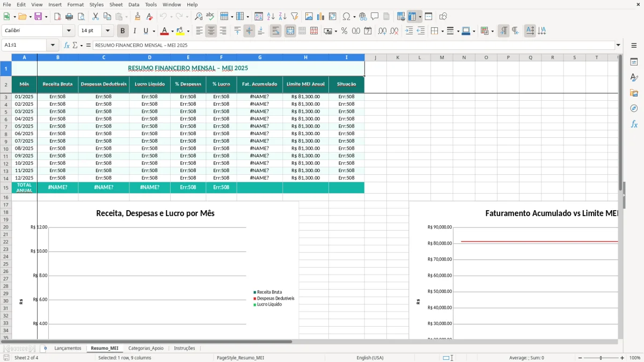Click the Insert Hyperlink icon
The height and width of the screenshot is (362, 644).
(363, 17)
